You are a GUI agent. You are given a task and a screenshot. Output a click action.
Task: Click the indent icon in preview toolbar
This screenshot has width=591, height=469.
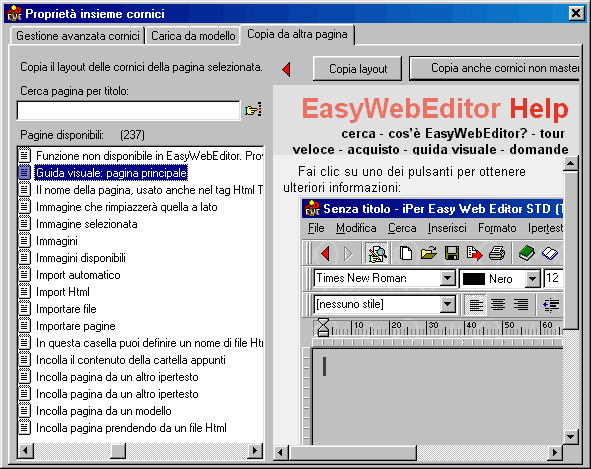coord(551,305)
